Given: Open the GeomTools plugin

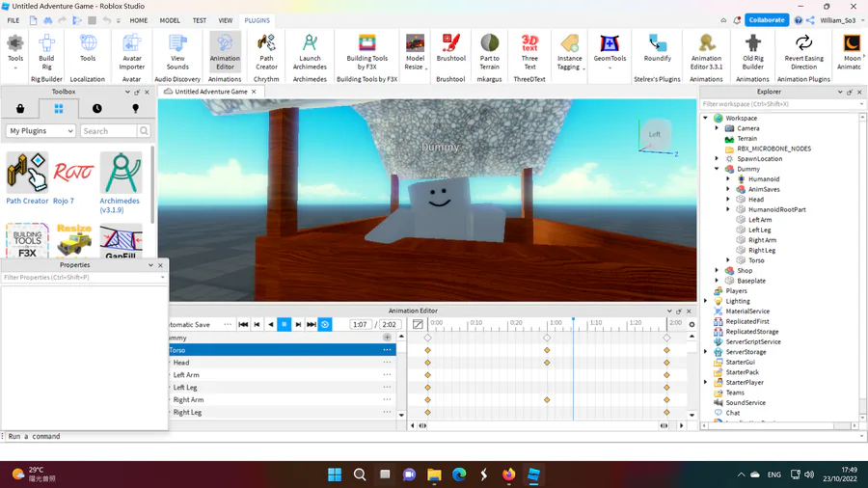Looking at the screenshot, I should point(610,52).
